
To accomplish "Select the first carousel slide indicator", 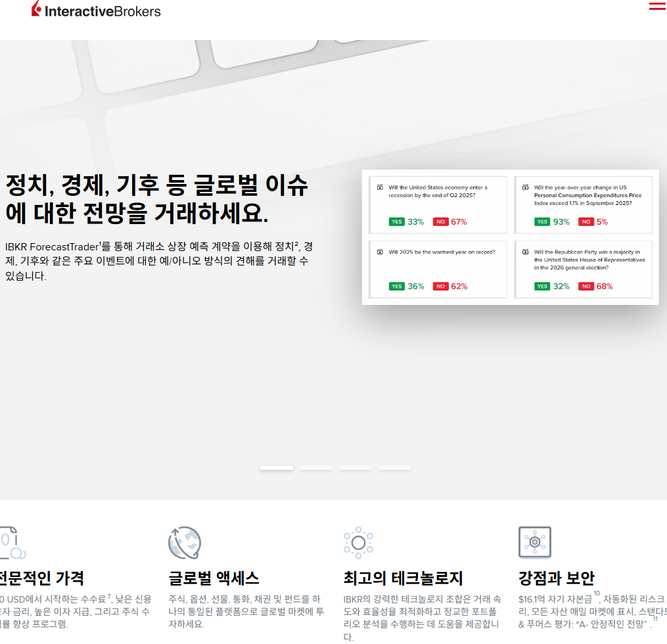I will click(277, 468).
